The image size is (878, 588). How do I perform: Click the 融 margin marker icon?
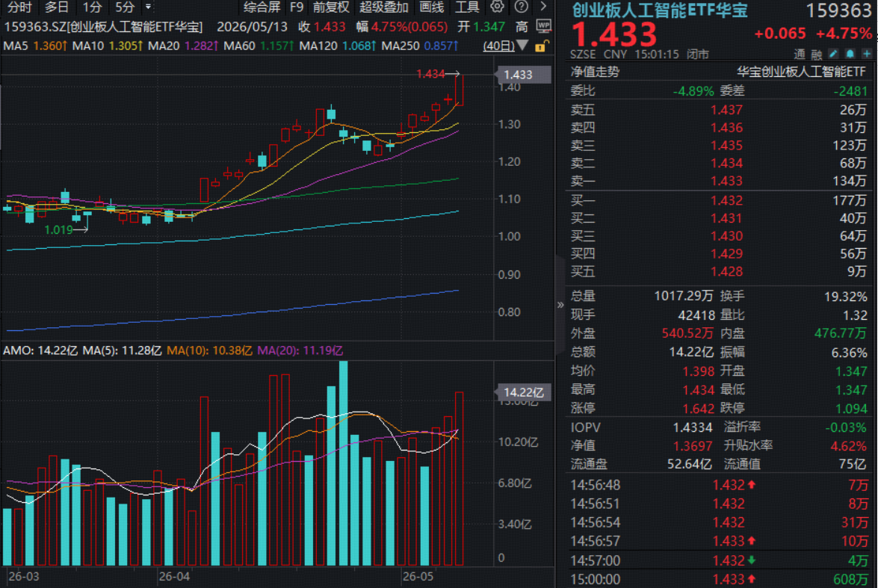click(x=817, y=55)
